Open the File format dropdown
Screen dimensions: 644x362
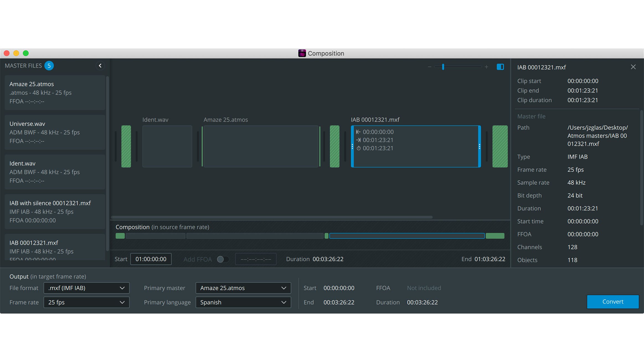pyautogui.click(x=86, y=288)
